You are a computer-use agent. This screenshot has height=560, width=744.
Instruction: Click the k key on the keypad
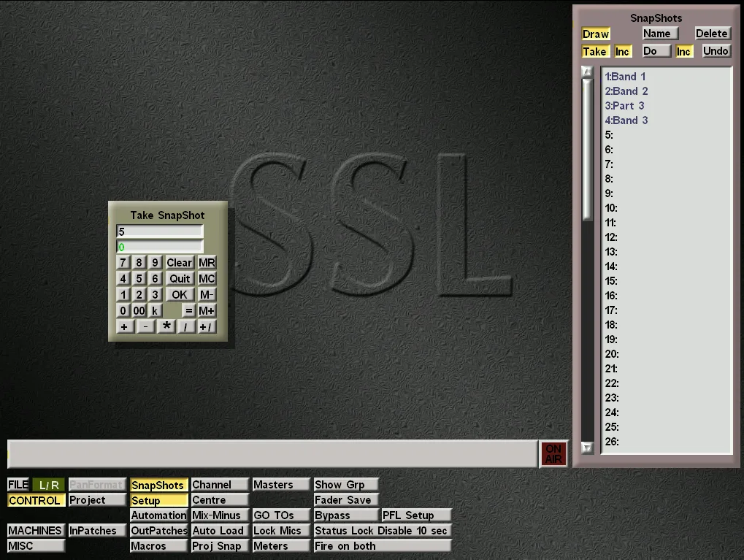click(x=155, y=311)
